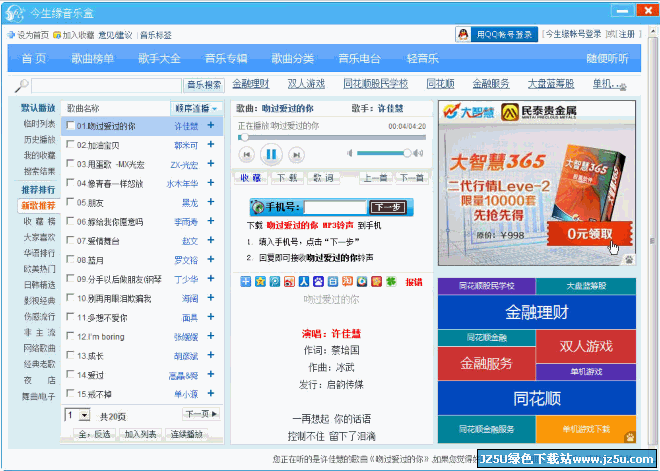Select 我的收藏 in the sidebar
The image size is (660, 471).
coord(39,155)
